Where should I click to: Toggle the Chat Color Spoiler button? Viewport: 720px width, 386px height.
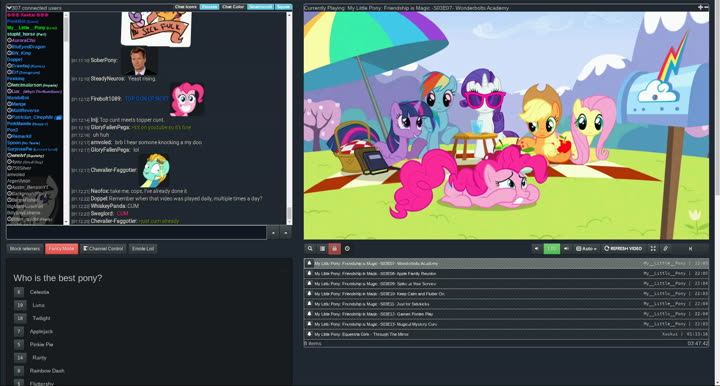pyautogui.click(x=283, y=7)
